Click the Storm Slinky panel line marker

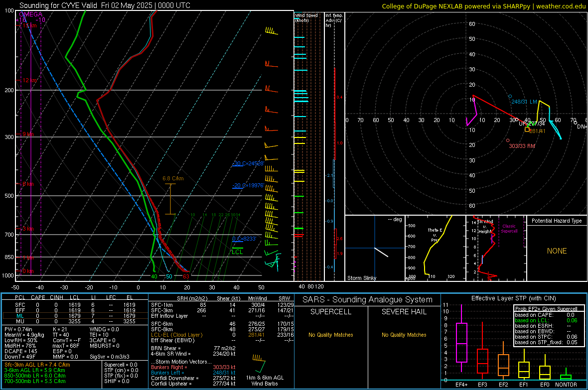coord(381,252)
